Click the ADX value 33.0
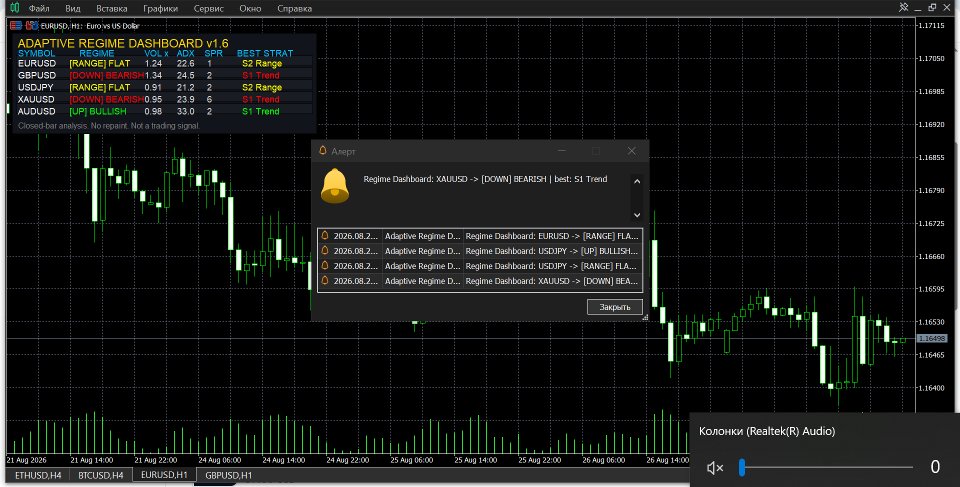The image size is (960, 487). pos(186,111)
